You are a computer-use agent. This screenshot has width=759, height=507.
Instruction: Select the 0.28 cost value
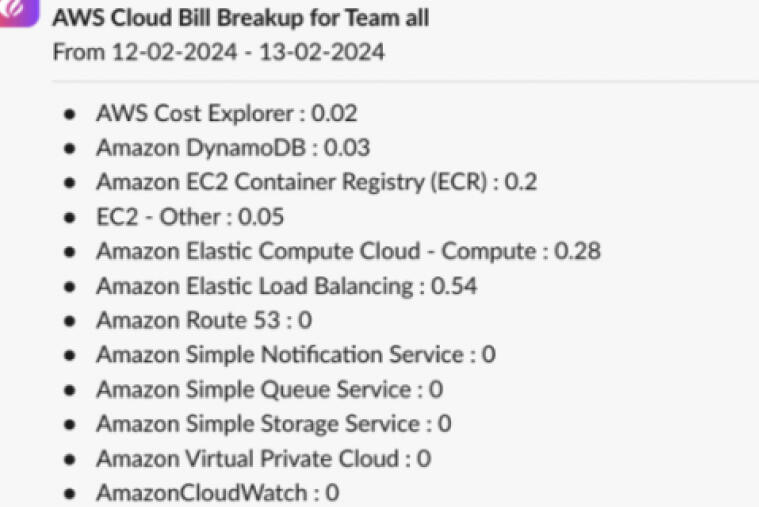[578, 251]
